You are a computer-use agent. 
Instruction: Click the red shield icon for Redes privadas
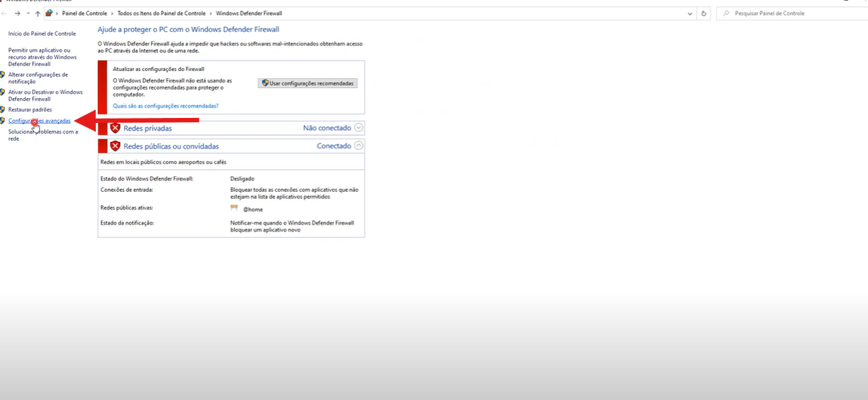[115, 128]
